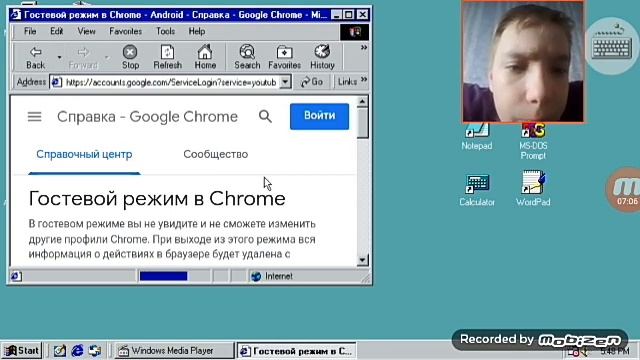Screen dimensions: 640x360
Task: Open the Notepad desktop shortcut
Action: coord(477,137)
